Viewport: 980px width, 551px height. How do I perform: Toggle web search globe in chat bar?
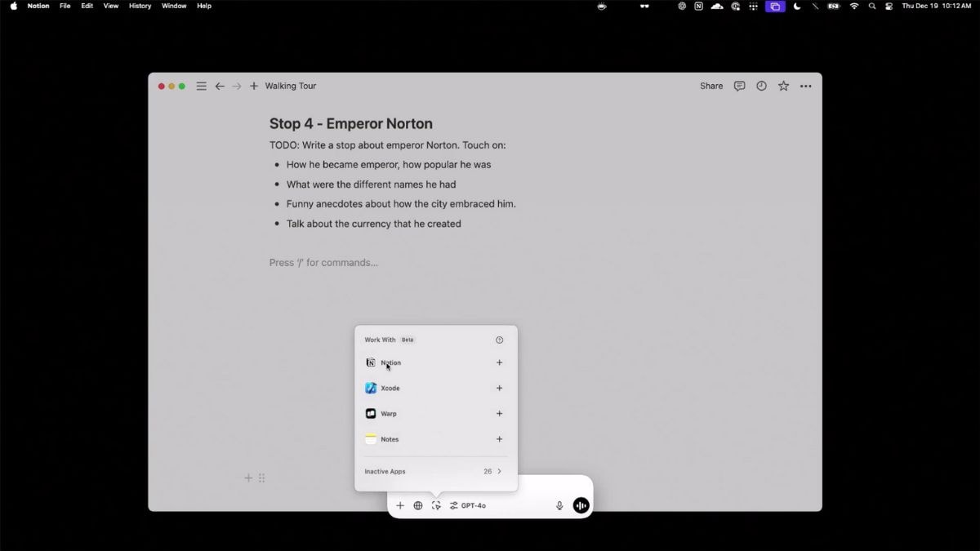[418, 505]
